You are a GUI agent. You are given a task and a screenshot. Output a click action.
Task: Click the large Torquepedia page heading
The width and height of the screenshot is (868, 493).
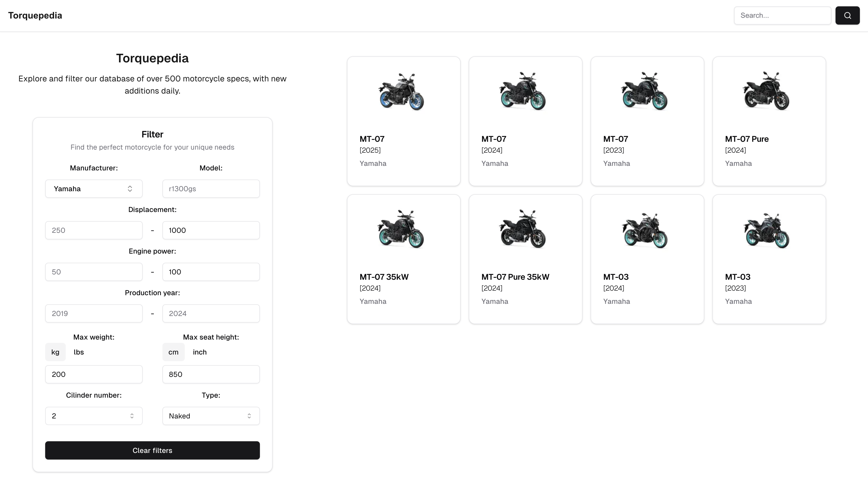coord(153,58)
